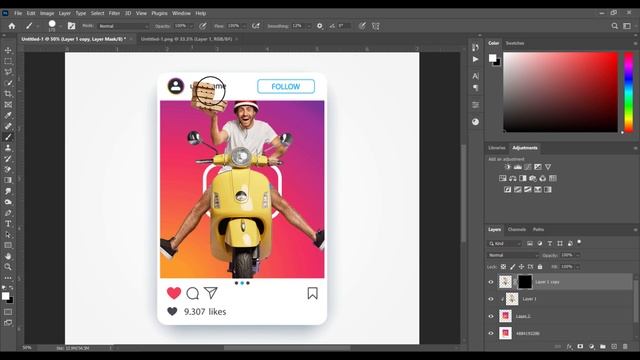
Task: Add a Color Balance adjustment
Action: (513, 178)
